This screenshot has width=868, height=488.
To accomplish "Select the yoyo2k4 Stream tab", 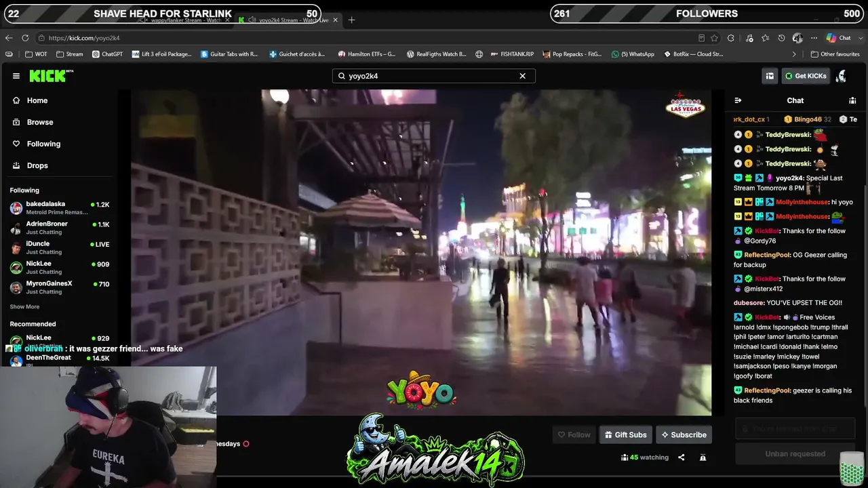I will (x=287, y=20).
